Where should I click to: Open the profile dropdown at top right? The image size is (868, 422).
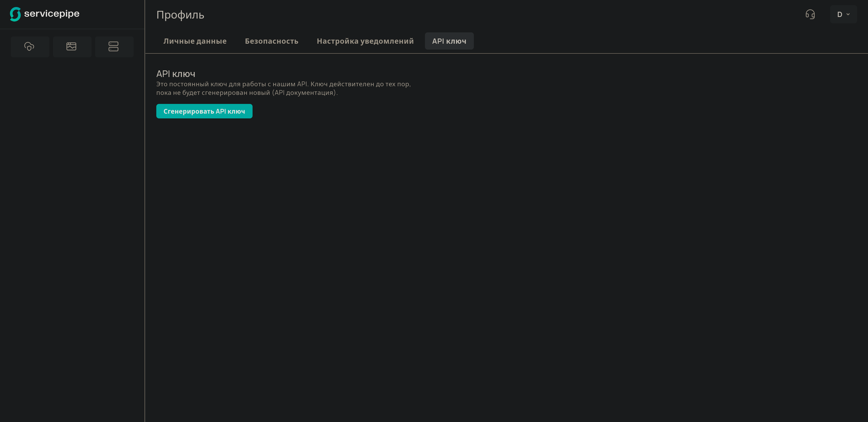coord(843,14)
